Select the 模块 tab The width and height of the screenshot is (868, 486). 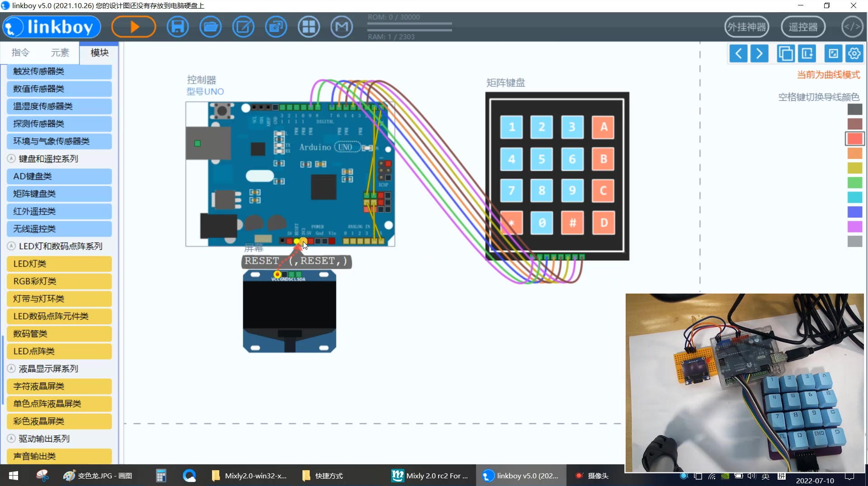click(x=99, y=53)
